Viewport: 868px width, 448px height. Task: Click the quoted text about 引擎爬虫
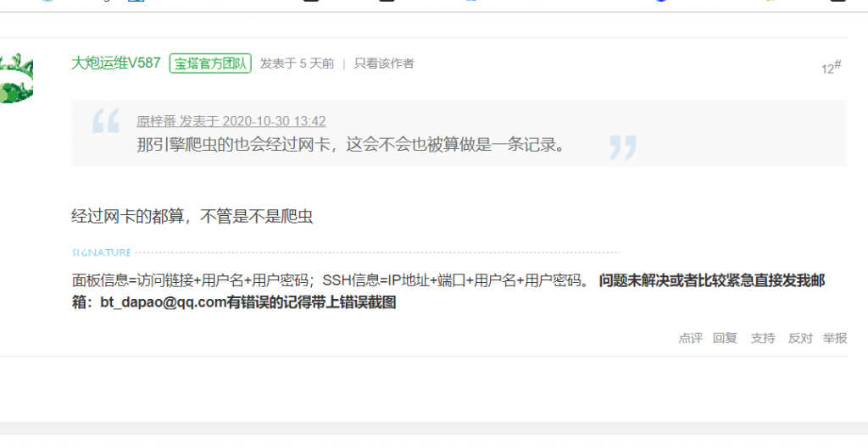pyautogui.click(x=351, y=145)
